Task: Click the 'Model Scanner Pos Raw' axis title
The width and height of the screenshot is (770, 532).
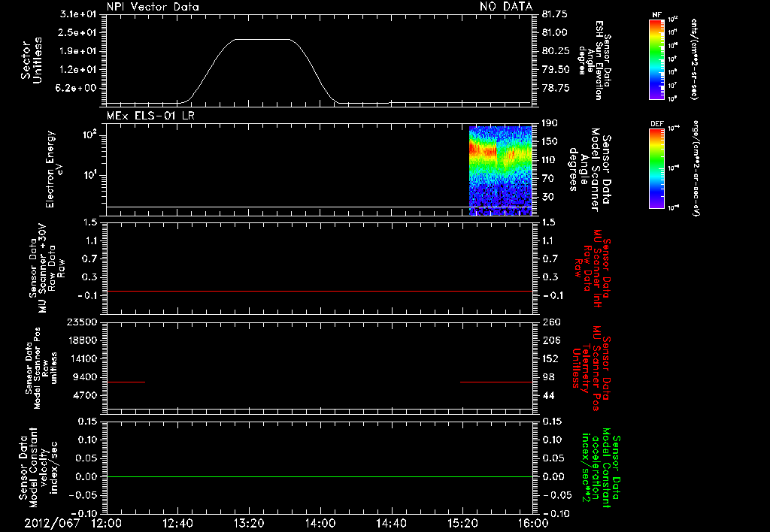Action: click(41, 367)
